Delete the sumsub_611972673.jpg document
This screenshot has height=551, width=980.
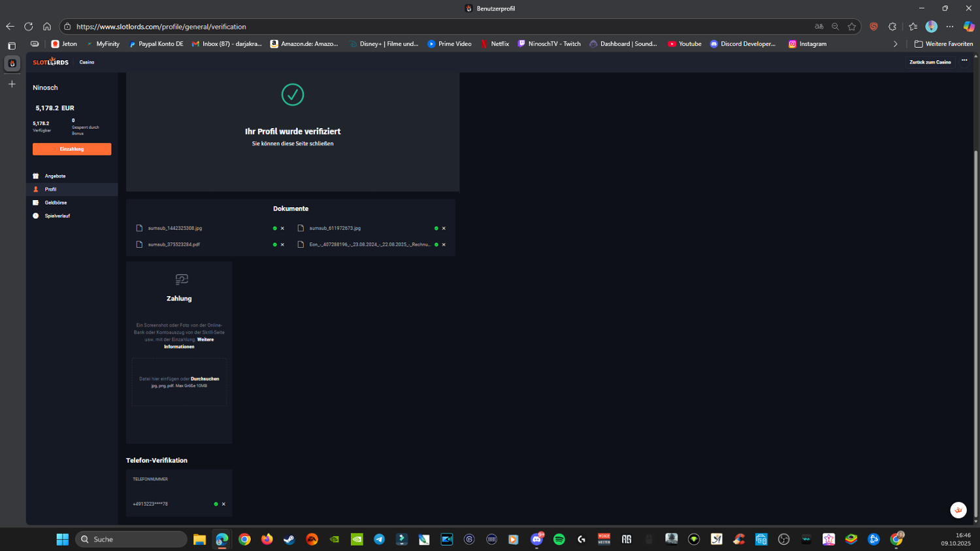(444, 228)
